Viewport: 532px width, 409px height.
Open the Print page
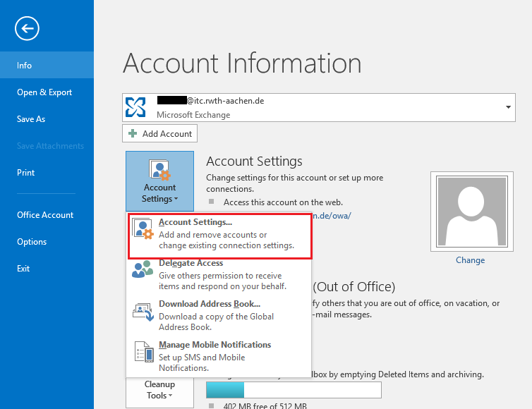47,173
